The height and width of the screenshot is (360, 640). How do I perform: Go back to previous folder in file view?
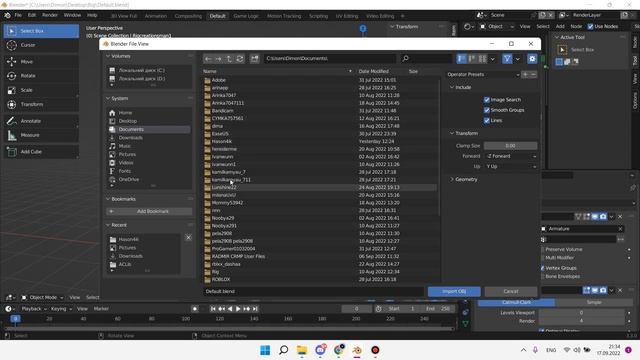(208, 59)
